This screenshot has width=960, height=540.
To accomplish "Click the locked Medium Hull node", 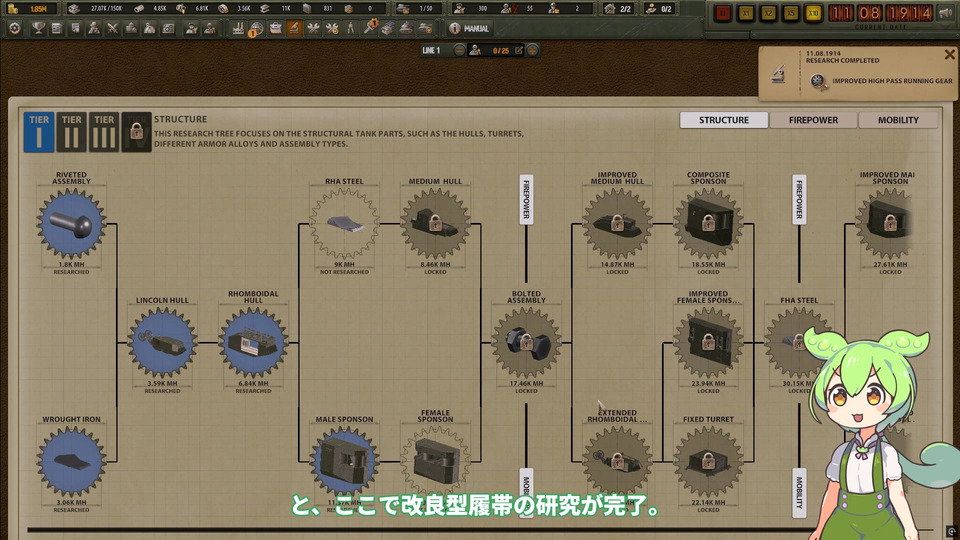I will pos(435,224).
